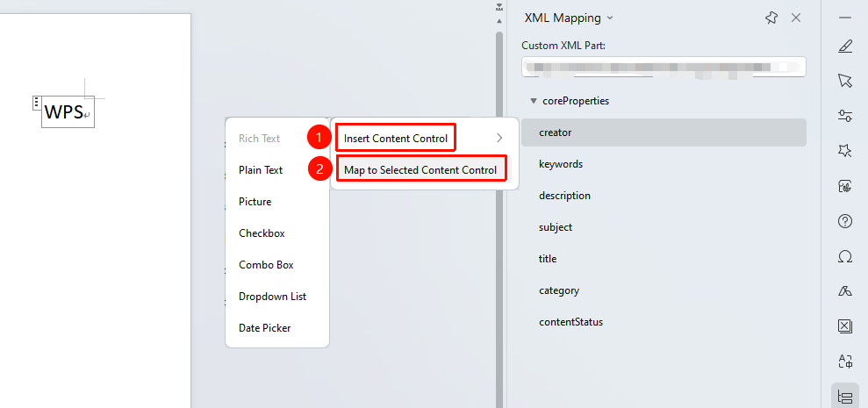The height and width of the screenshot is (408, 868).
Task: Click the sidebar collapse dash icon
Action: [x=845, y=18]
